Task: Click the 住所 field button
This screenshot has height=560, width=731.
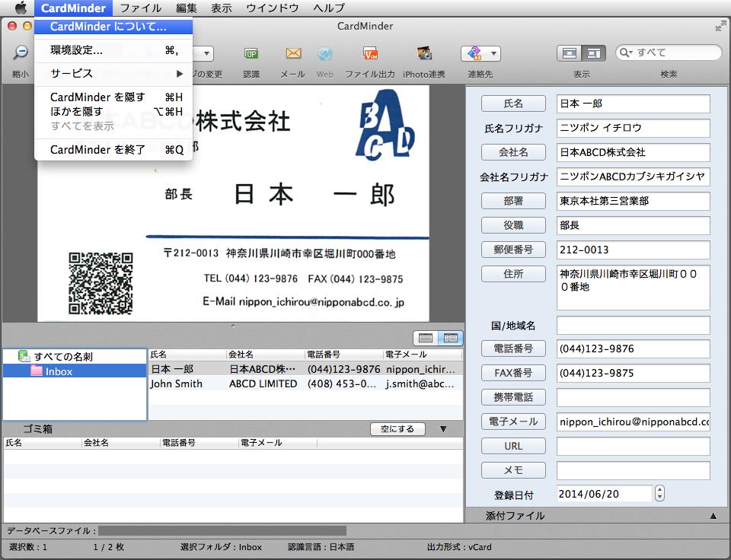Action: (513, 274)
